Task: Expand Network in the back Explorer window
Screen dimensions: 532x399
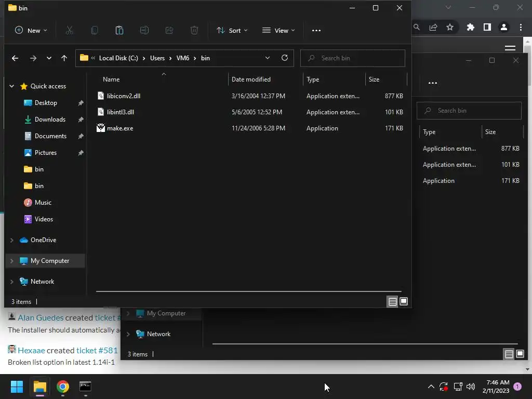Action: click(x=128, y=334)
